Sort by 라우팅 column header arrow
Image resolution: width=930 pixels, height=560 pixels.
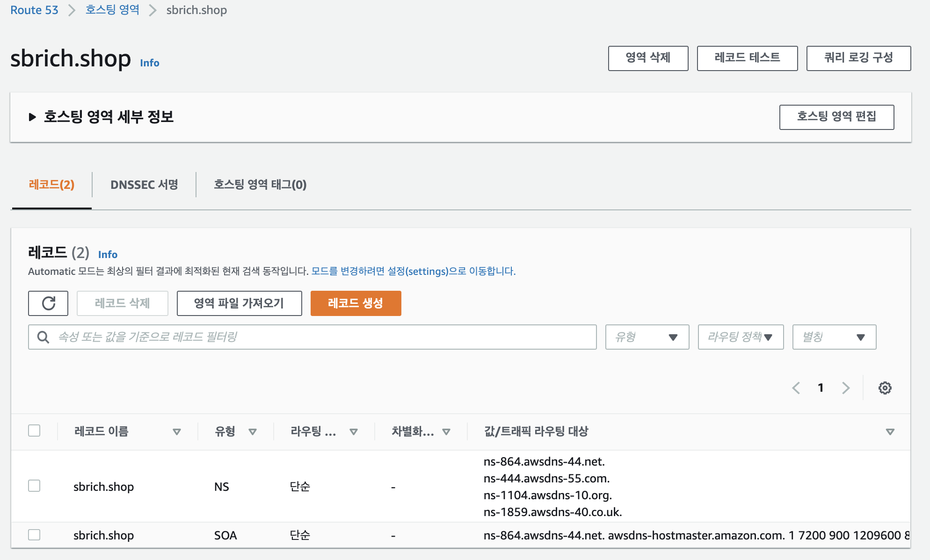coord(354,431)
